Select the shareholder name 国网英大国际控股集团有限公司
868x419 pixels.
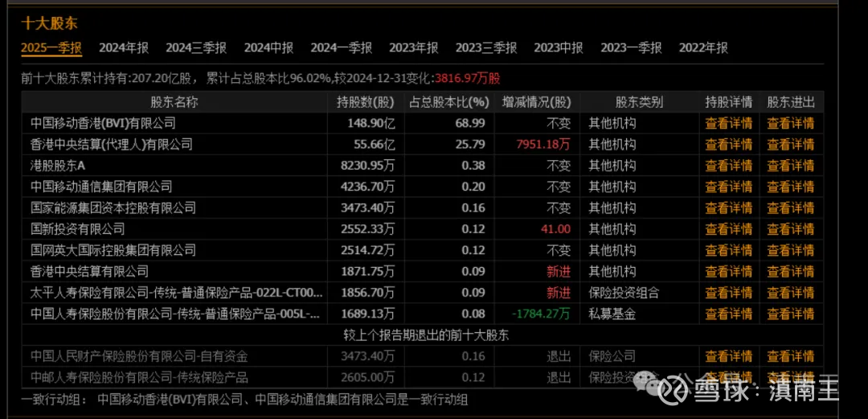(113, 250)
